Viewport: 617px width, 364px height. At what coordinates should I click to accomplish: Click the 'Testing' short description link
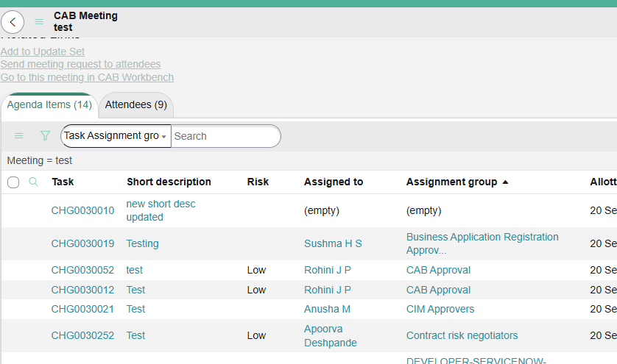tap(142, 243)
